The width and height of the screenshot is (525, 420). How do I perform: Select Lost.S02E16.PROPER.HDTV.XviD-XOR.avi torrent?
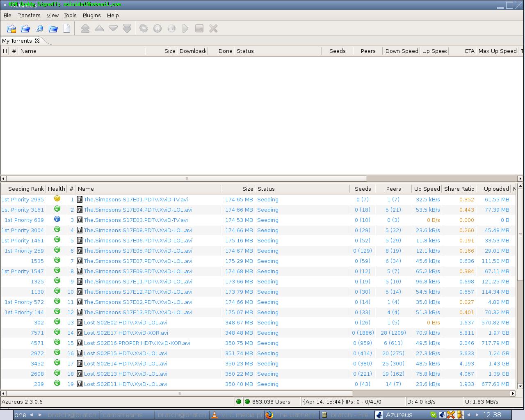(137, 343)
